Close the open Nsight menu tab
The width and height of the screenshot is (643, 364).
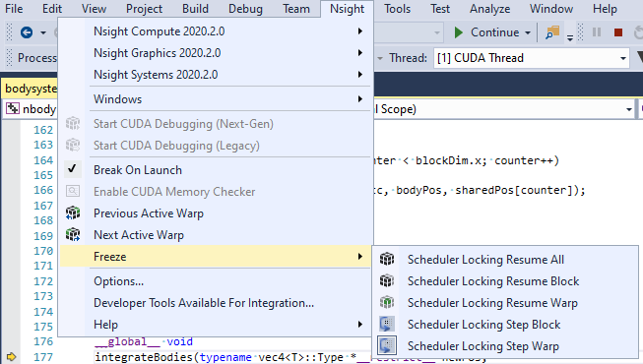[x=347, y=9]
